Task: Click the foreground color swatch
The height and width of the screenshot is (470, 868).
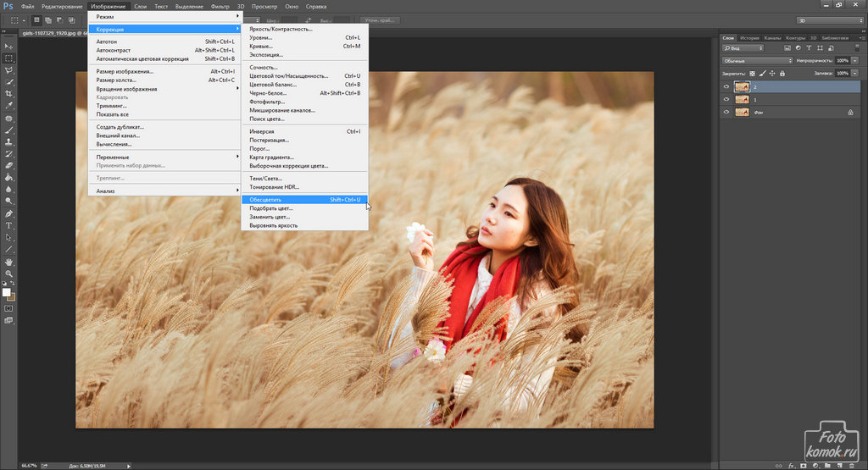Action: [x=7, y=292]
